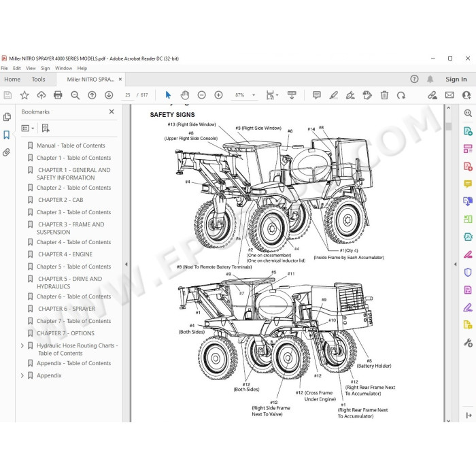
Task: Go to next page arrow
Action: point(109,95)
